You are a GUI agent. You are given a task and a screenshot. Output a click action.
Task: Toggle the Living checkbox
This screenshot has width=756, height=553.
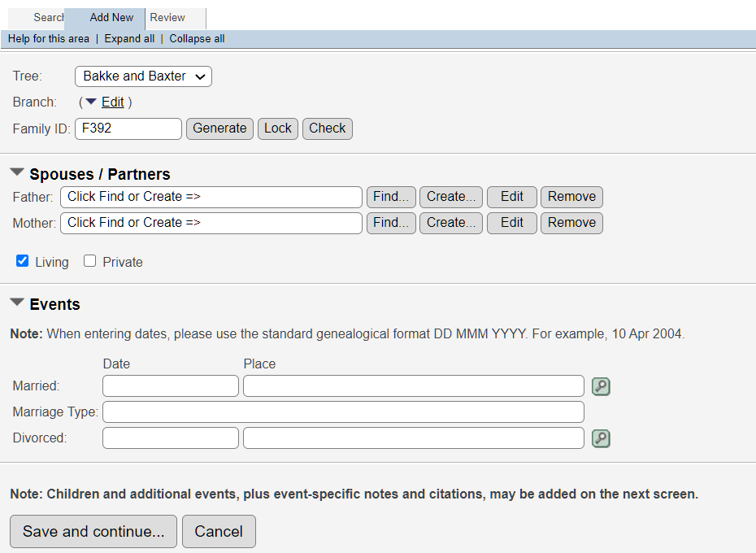[23, 261]
